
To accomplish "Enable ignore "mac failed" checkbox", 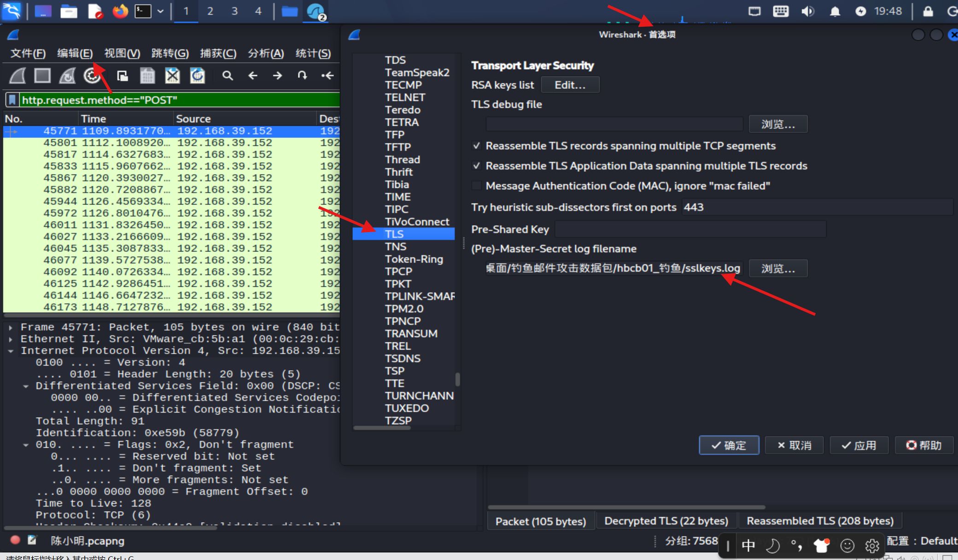I will [x=477, y=186].
